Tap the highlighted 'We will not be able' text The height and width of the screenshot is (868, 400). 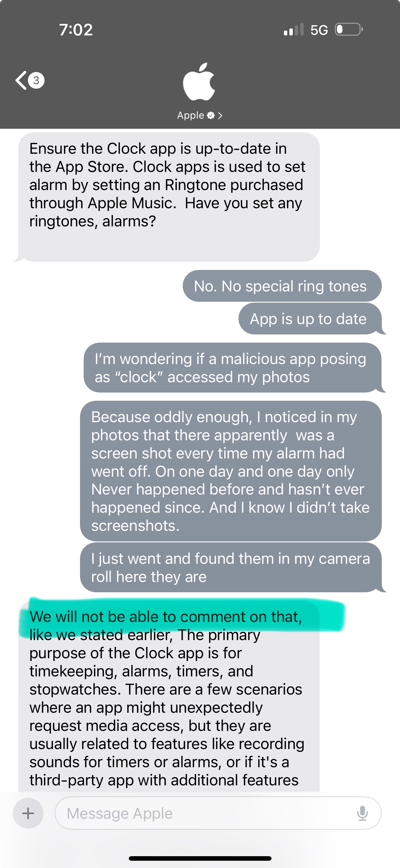click(165, 616)
